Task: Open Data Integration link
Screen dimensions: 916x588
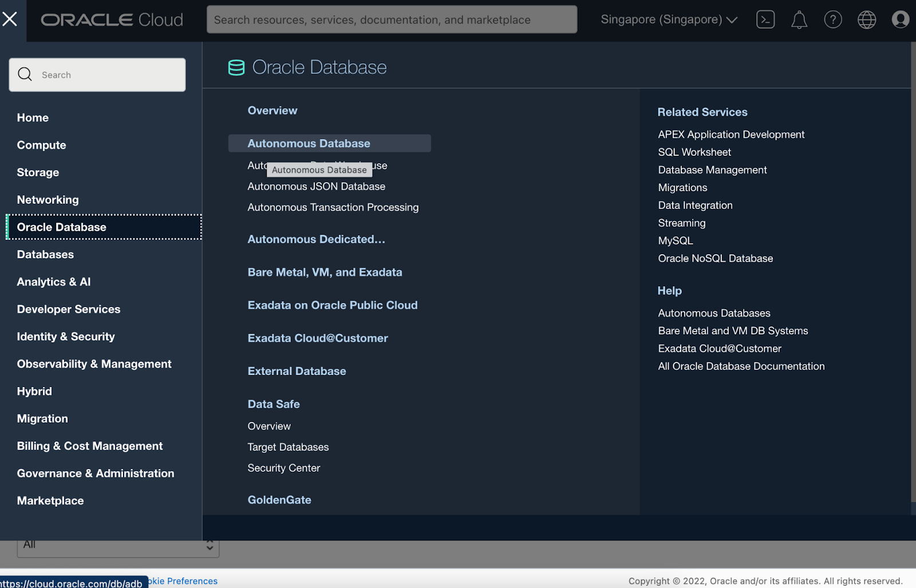Action: pyautogui.click(x=695, y=206)
